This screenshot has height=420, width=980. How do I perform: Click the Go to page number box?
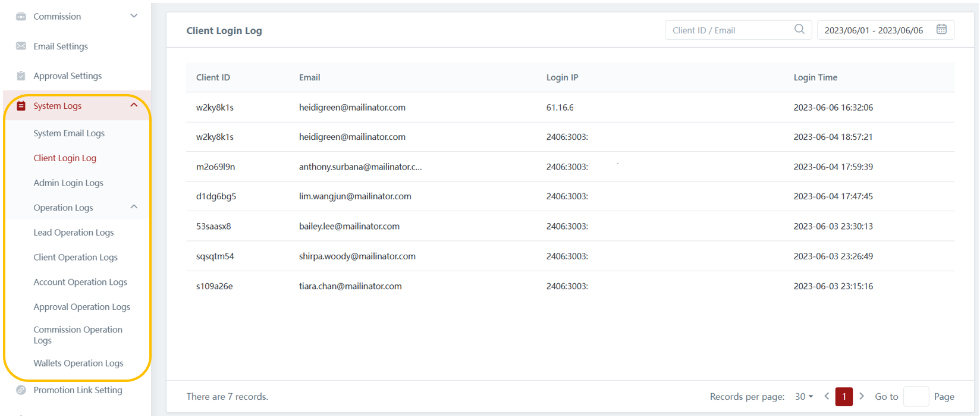[x=916, y=397]
